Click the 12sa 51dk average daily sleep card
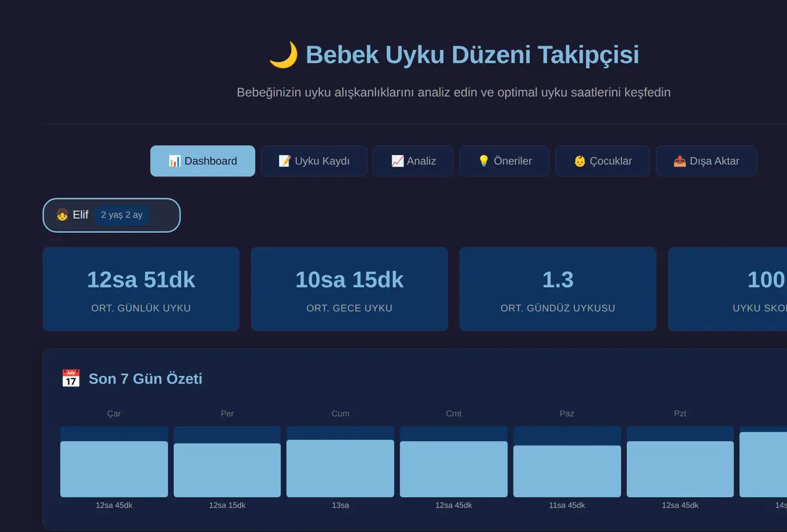Viewport: 787px width, 532px height. (x=141, y=289)
